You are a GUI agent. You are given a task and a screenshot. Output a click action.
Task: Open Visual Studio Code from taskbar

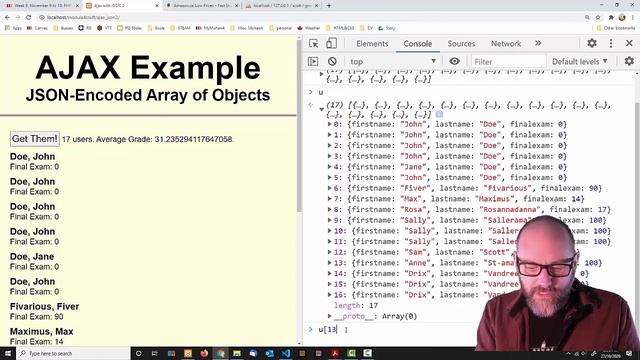(286, 353)
